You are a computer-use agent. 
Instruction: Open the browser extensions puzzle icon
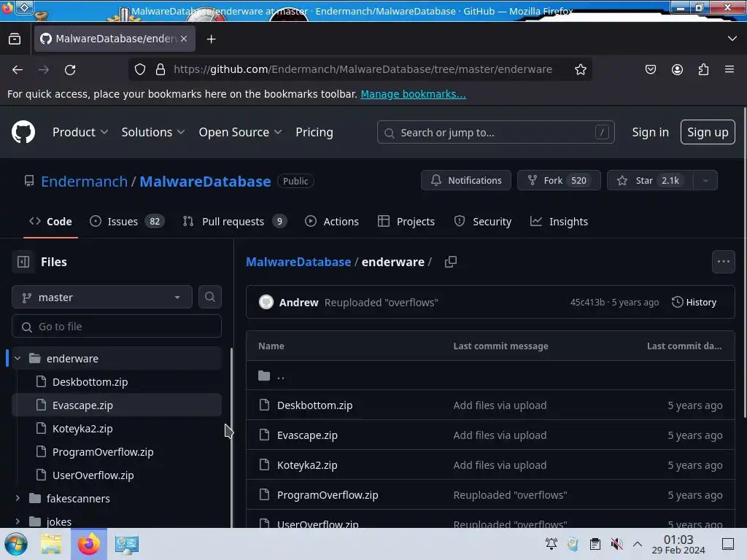click(x=703, y=69)
